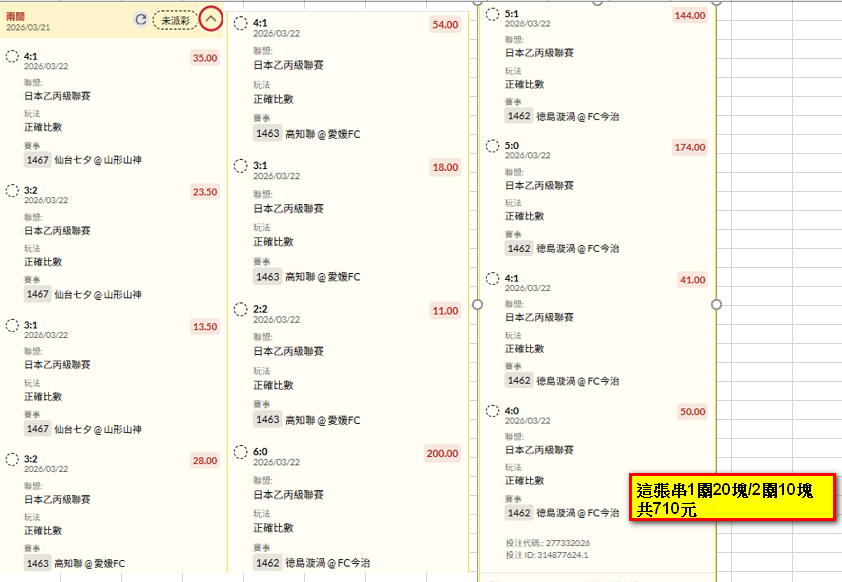Click the 兩關 bet slip title
The width and height of the screenshot is (842, 582).
(17, 17)
